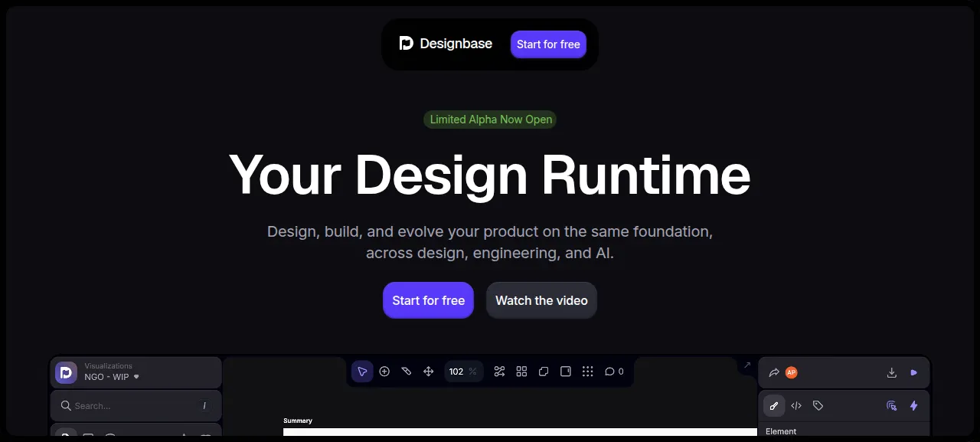Image resolution: width=980 pixels, height=442 pixels.
Task: Click the Designbase logo in navbar
Action: pos(446,44)
